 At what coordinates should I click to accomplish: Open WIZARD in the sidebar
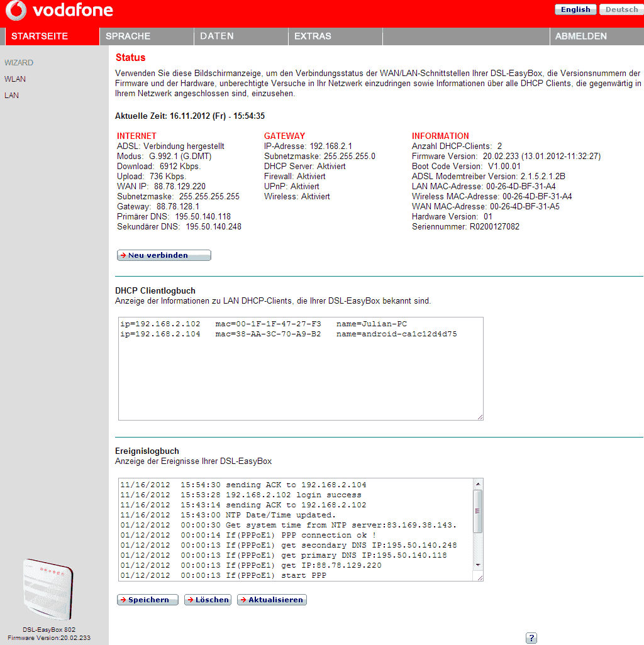coord(19,62)
